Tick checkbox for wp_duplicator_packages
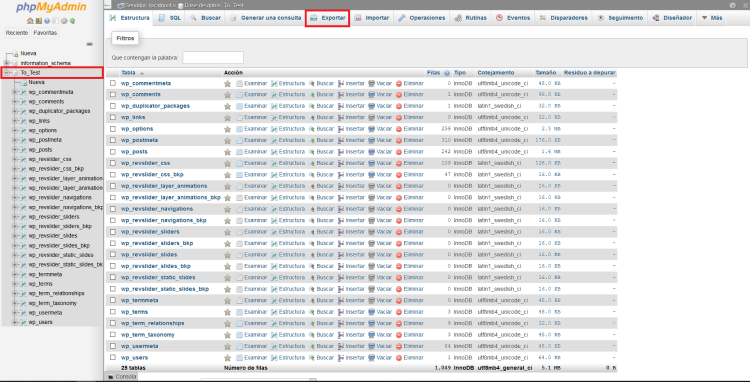The image size is (750, 382). [x=113, y=106]
